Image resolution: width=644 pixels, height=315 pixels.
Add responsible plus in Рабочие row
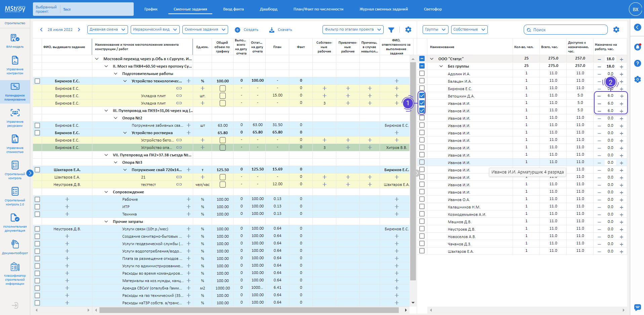tap(396, 199)
